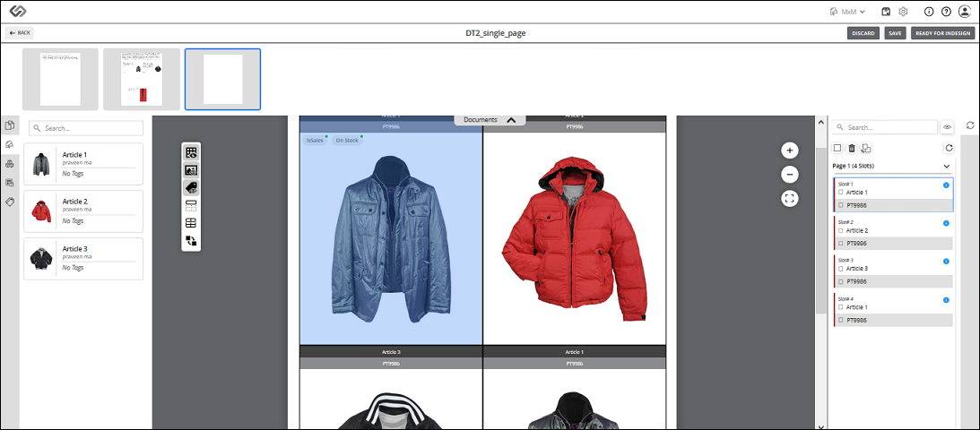Open the tags sidebar panel icon

click(x=9, y=202)
